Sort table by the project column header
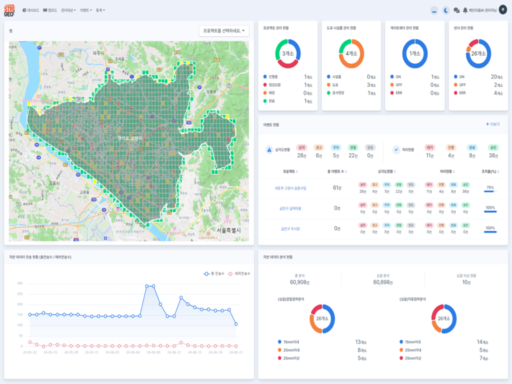This screenshot has width=512, height=384. 290,171
